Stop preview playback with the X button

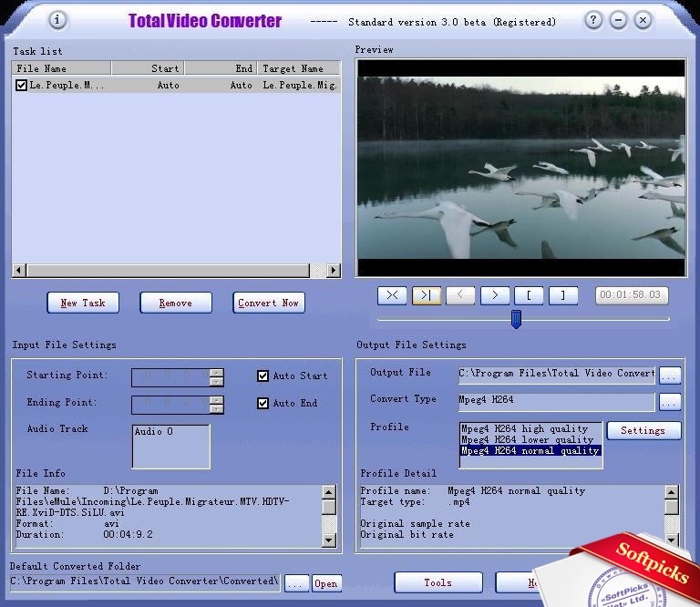392,295
